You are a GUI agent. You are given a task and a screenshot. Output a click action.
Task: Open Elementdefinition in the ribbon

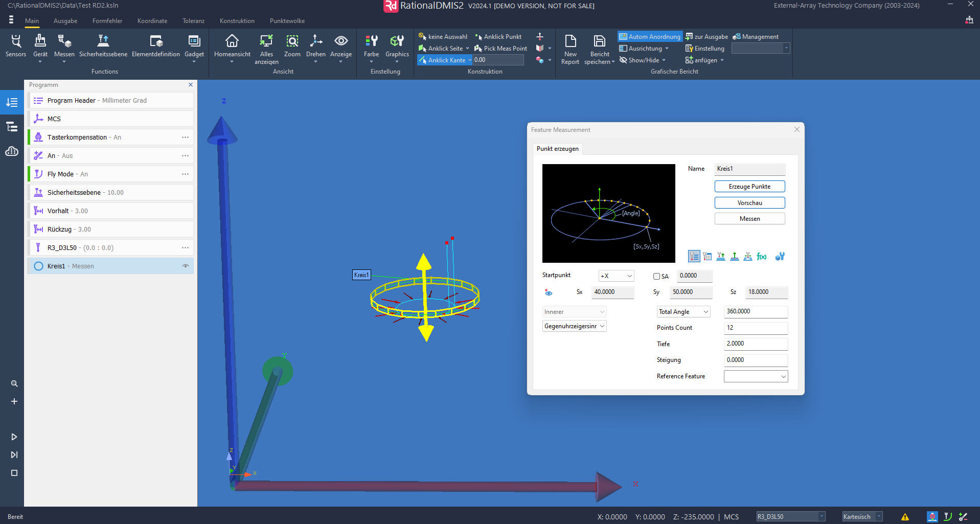point(156,46)
